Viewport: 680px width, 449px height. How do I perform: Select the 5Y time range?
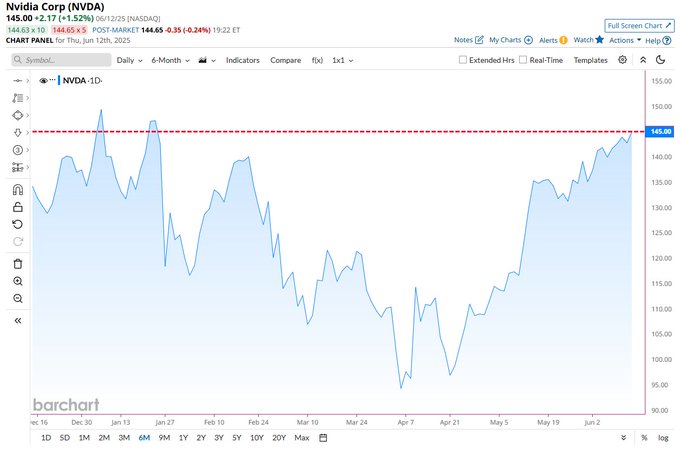(x=236, y=438)
